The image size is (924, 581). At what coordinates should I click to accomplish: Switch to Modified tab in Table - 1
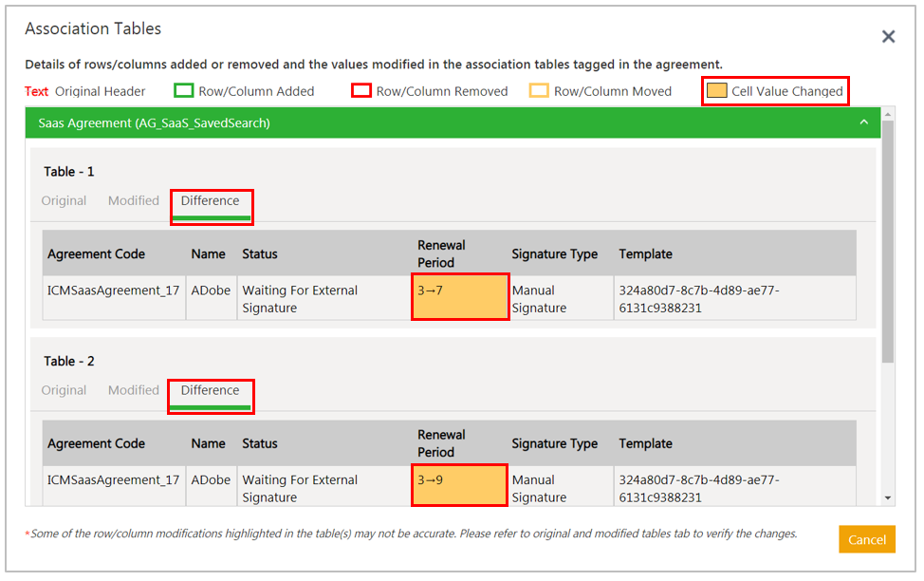coord(134,200)
